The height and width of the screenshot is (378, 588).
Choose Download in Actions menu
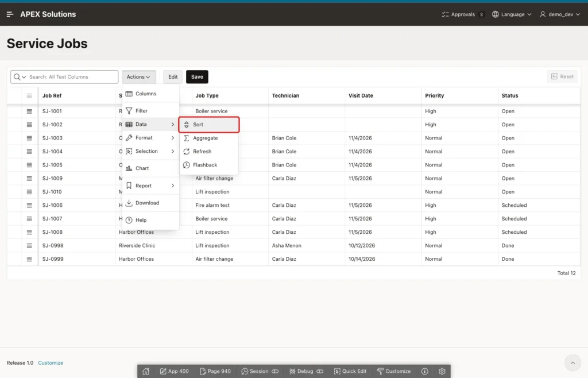coord(150,203)
